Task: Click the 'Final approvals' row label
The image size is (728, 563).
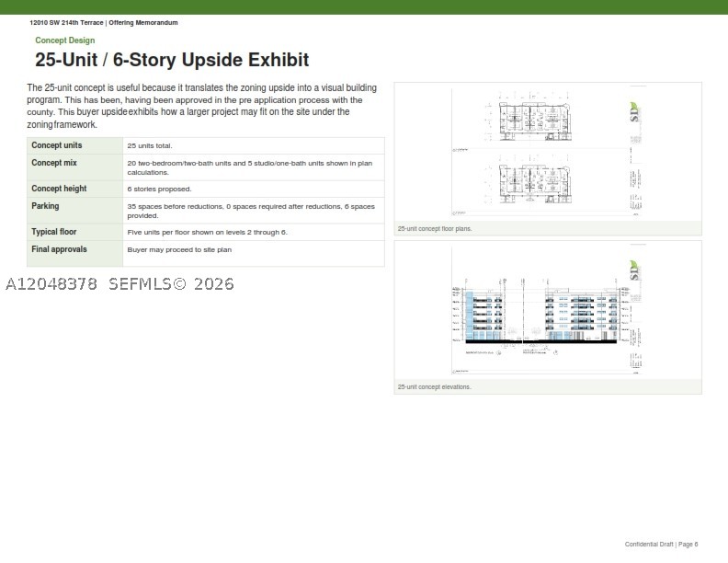Action: 59,249
